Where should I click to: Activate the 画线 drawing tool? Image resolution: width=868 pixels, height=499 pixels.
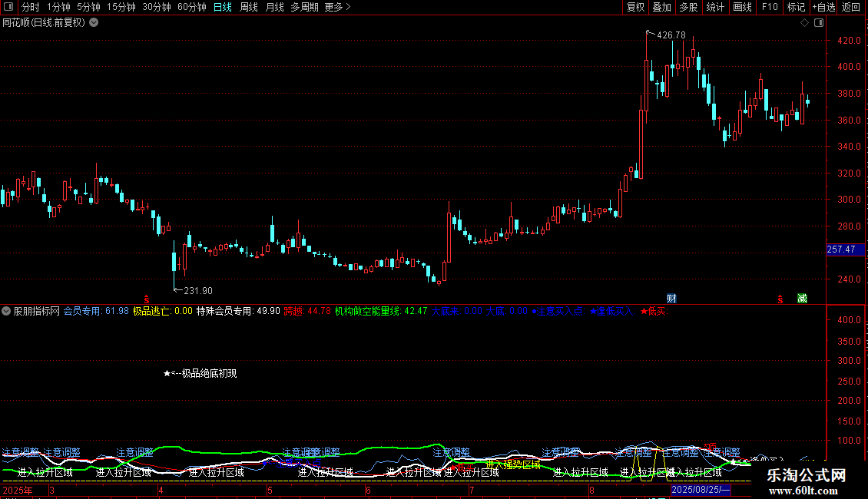[742, 7]
